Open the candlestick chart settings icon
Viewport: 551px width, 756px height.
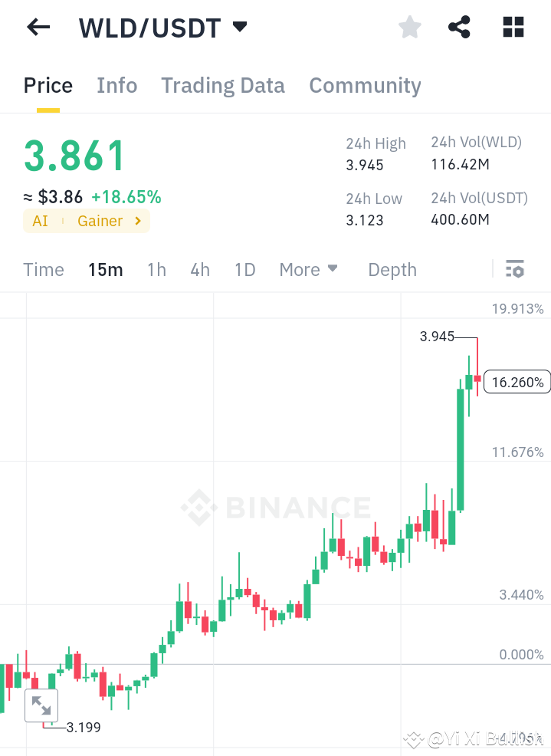(x=515, y=269)
